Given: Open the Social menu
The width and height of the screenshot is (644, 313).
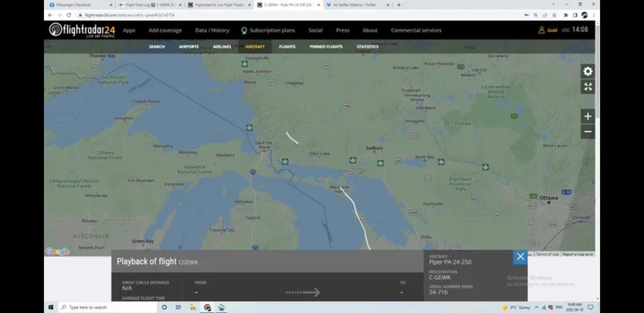Looking at the screenshot, I should coord(315,30).
